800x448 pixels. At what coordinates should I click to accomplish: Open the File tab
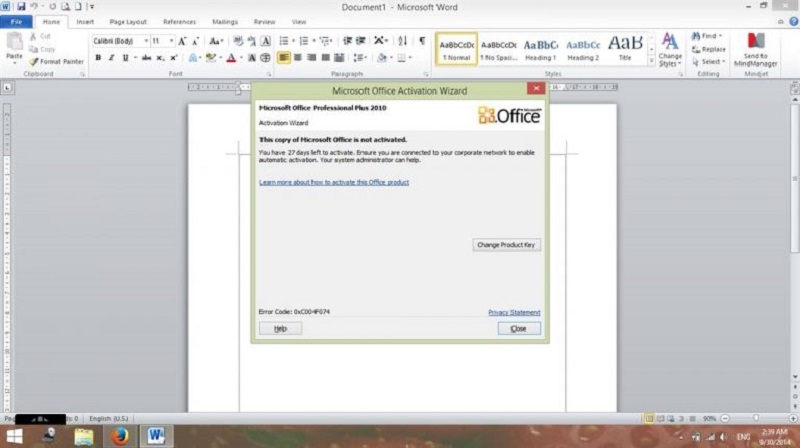pyautogui.click(x=16, y=22)
